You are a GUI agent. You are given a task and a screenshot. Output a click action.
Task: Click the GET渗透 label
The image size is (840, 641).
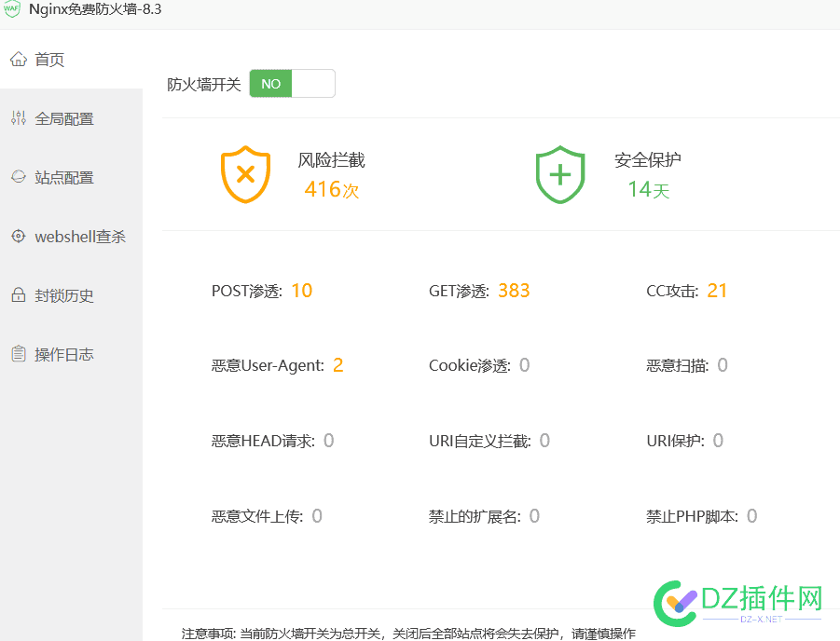(459, 292)
